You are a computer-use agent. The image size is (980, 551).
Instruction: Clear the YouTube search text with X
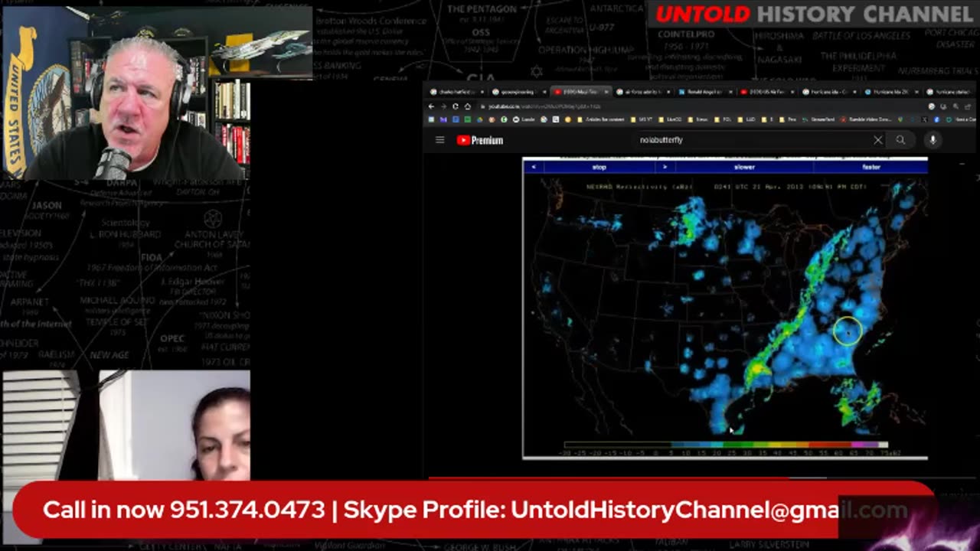878,140
